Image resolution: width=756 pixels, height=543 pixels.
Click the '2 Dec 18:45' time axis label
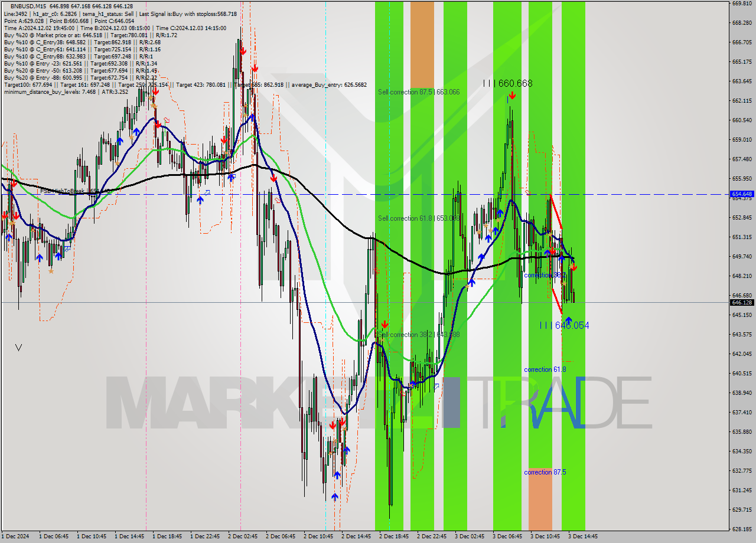394,537
